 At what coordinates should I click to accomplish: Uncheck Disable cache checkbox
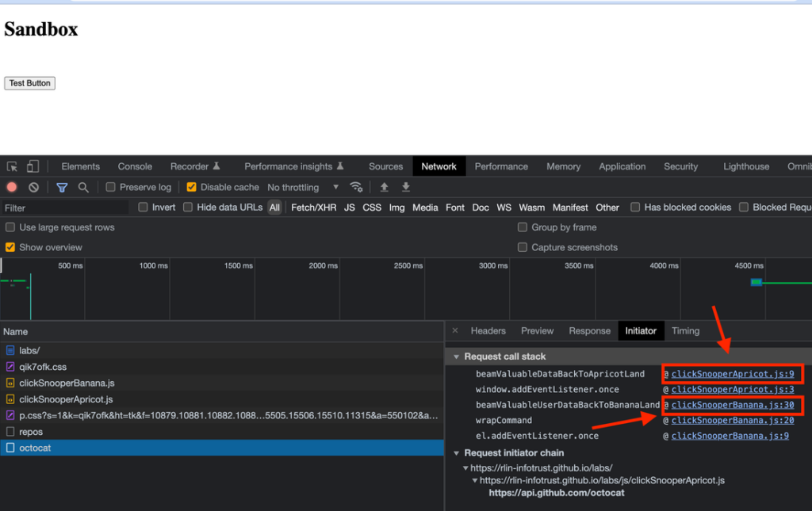[192, 187]
